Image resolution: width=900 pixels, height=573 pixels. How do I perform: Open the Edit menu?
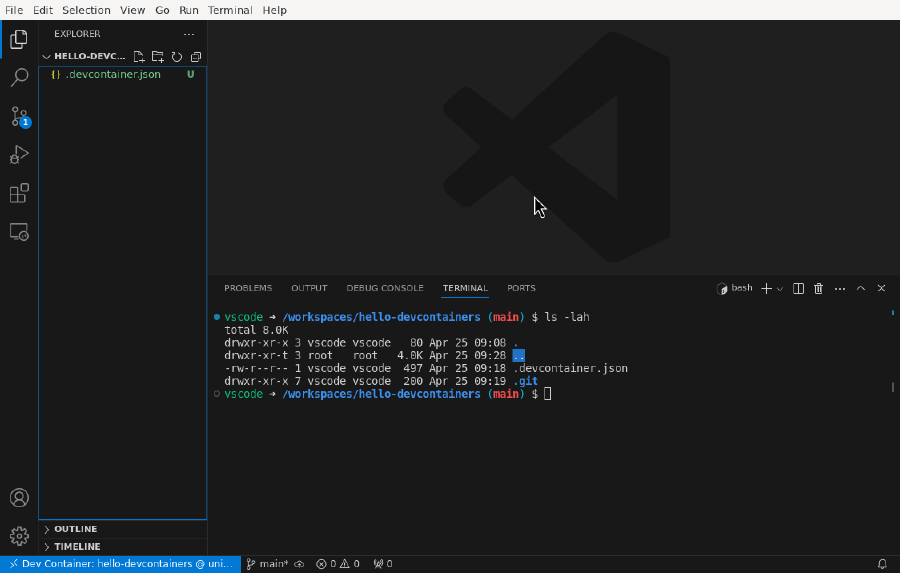tap(42, 10)
